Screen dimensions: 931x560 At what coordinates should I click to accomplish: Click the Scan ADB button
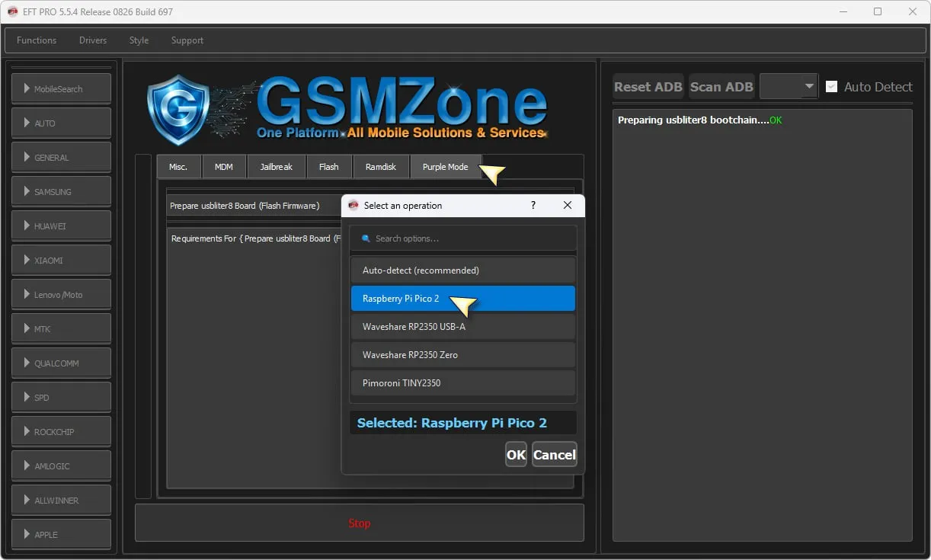pyautogui.click(x=721, y=86)
